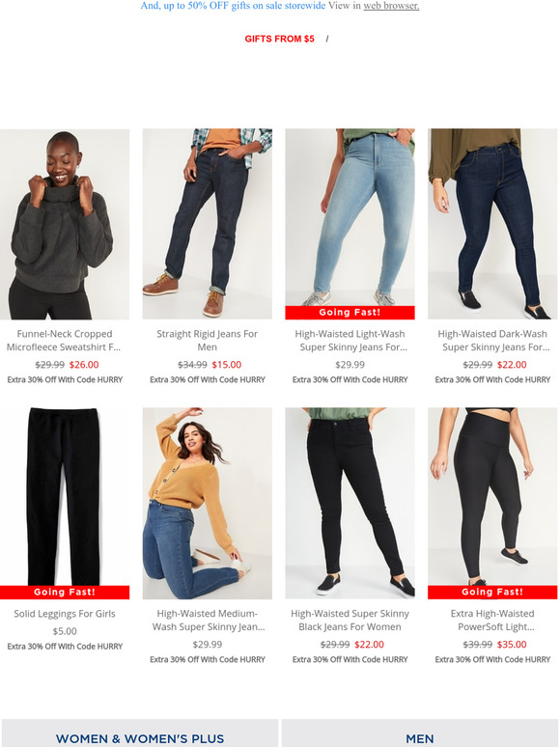Open the Medium-Wash Super Skinny jeans photo

click(208, 503)
